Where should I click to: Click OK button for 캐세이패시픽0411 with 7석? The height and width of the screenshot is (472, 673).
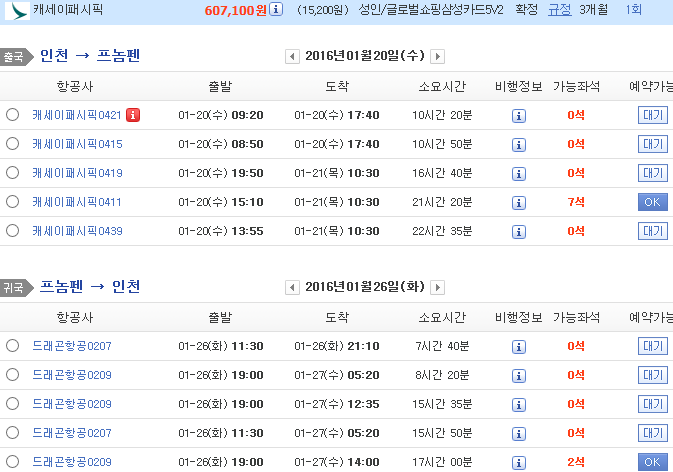pos(653,202)
